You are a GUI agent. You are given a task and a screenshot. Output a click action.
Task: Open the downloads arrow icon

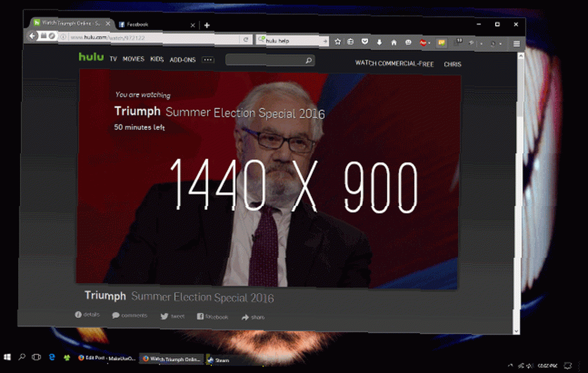click(x=379, y=42)
